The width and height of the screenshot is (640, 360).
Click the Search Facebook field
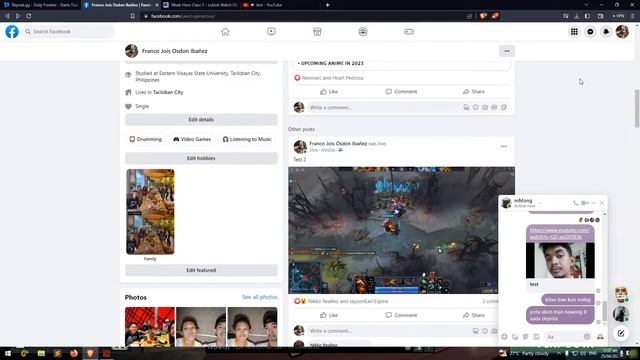(x=68, y=31)
